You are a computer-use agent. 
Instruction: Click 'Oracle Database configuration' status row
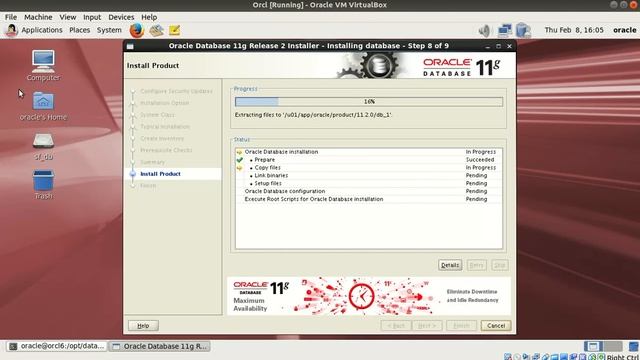pos(369,191)
